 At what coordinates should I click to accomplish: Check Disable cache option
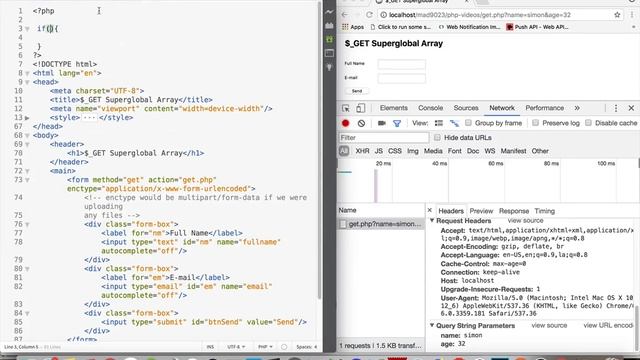(588, 122)
